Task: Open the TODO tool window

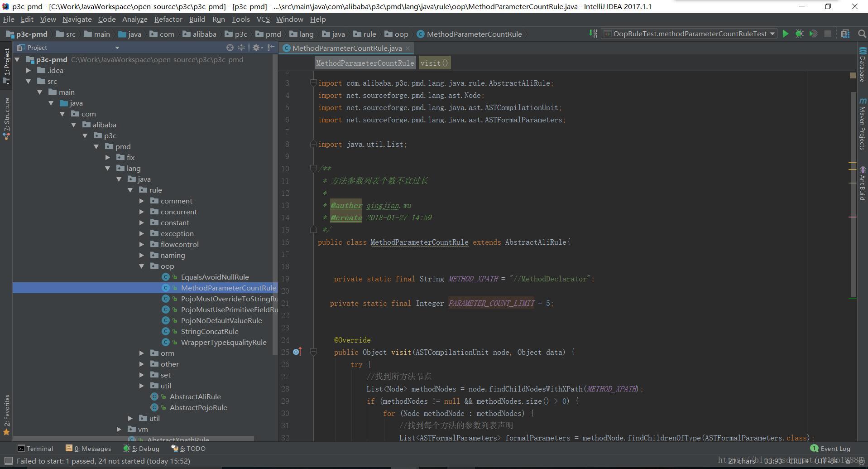Action: click(188, 449)
